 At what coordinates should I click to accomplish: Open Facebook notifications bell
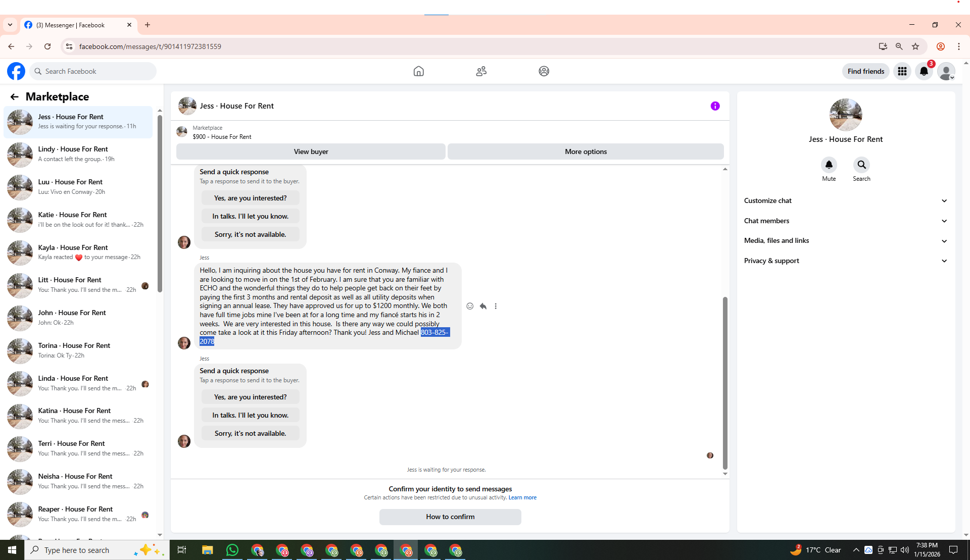924,71
